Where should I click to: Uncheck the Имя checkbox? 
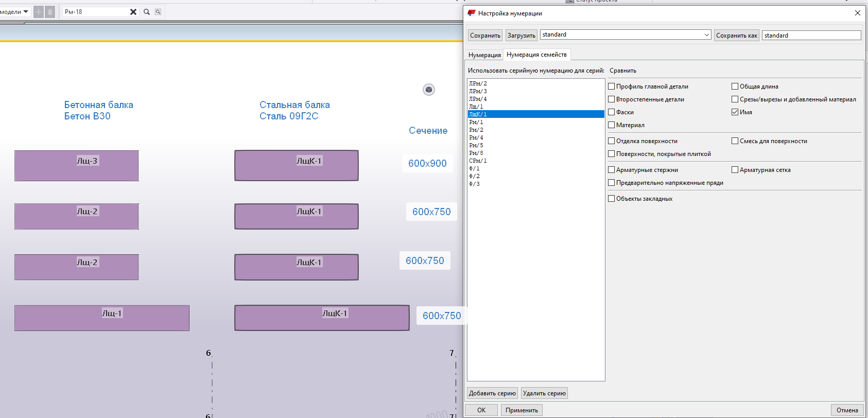735,112
